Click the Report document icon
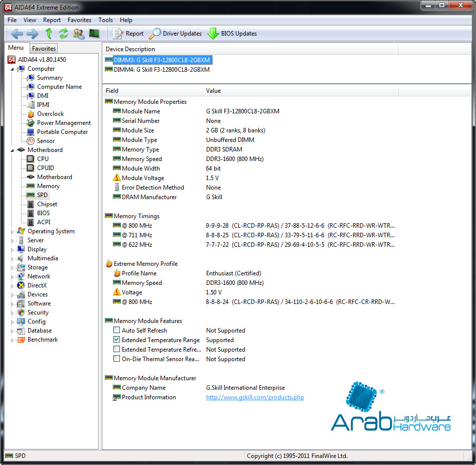 point(117,34)
